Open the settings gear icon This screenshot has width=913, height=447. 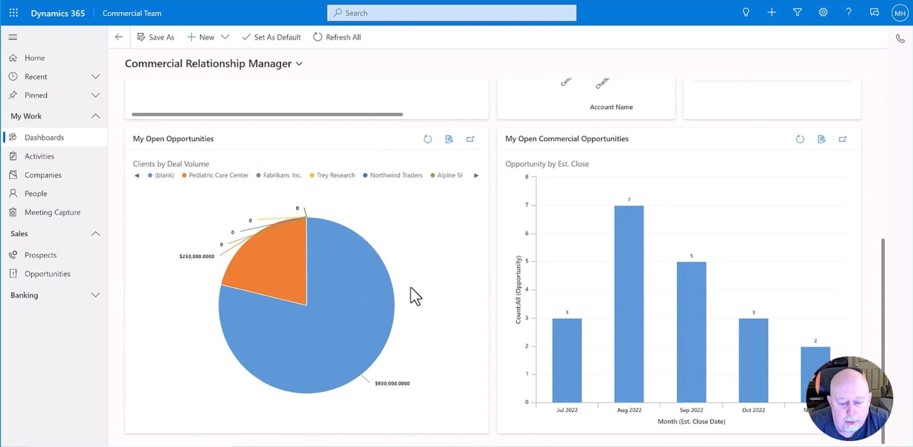[x=823, y=12]
